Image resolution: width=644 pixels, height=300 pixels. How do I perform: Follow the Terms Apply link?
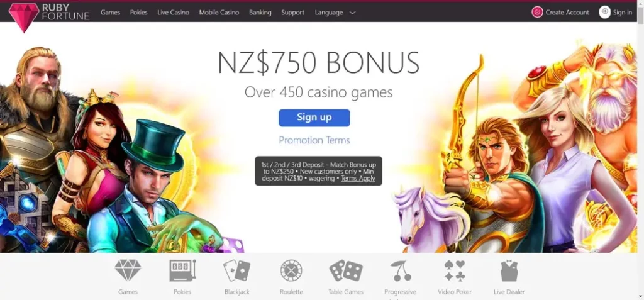pyautogui.click(x=358, y=179)
